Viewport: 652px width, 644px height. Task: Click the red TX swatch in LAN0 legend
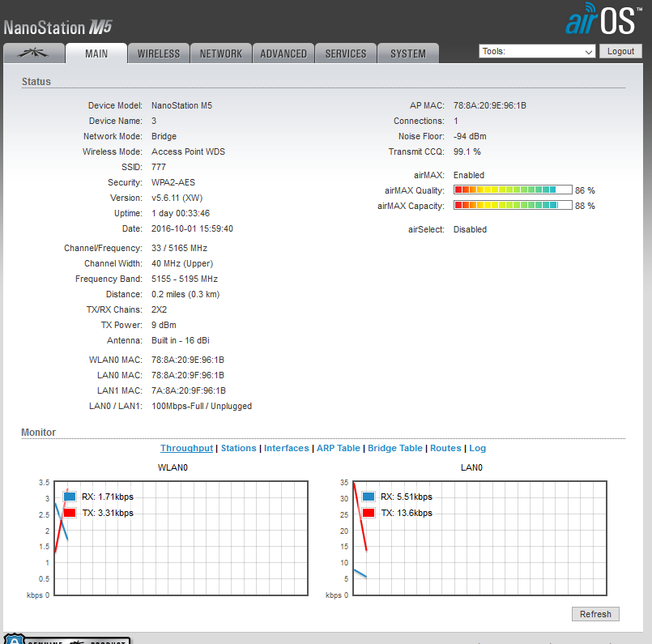(369, 513)
